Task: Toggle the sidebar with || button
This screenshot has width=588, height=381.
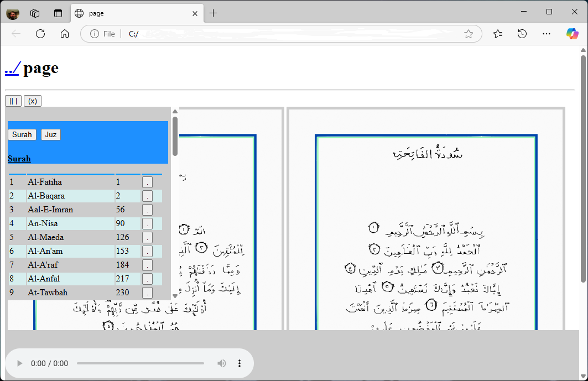Action: 13,101
